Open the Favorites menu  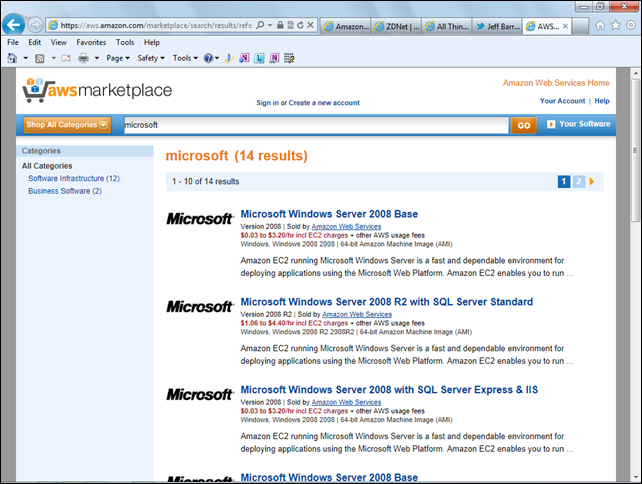tap(91, 42)
